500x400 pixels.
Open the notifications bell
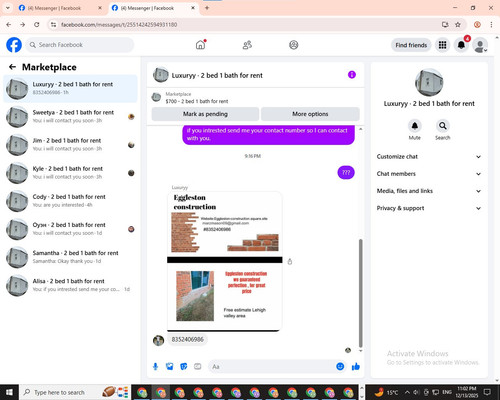[461, 45]
